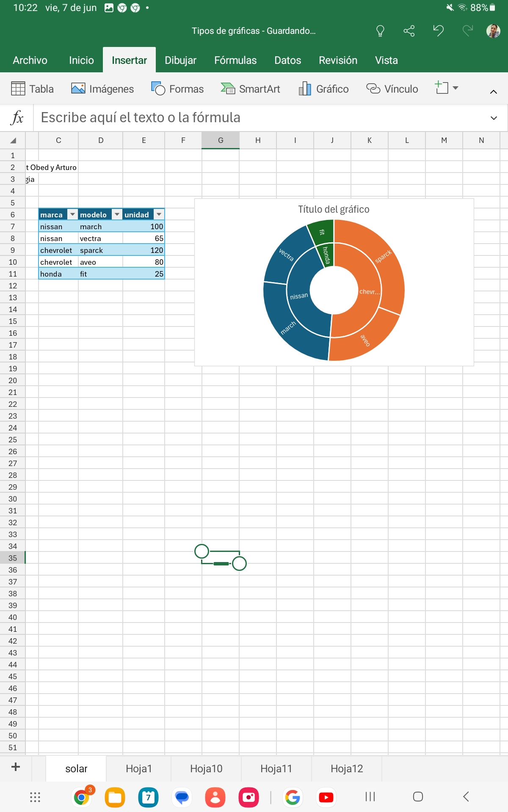Viewport: 508px width, 812px height.
Task: Insert a Table from the ribbon
Action: (32, 89)
